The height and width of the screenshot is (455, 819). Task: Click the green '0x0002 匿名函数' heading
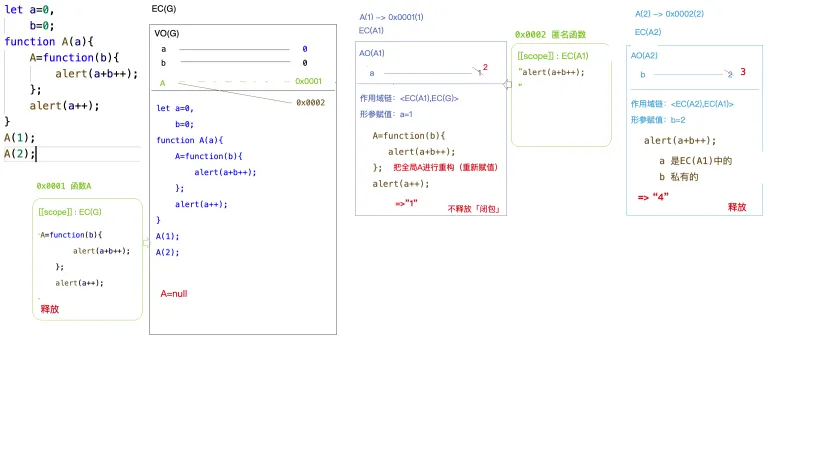click(551, 34)
